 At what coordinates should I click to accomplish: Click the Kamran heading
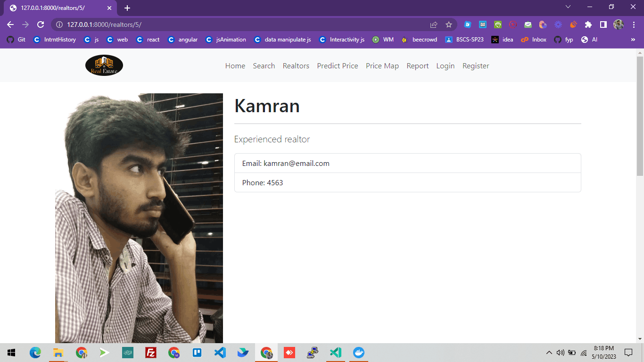[267, 106]
